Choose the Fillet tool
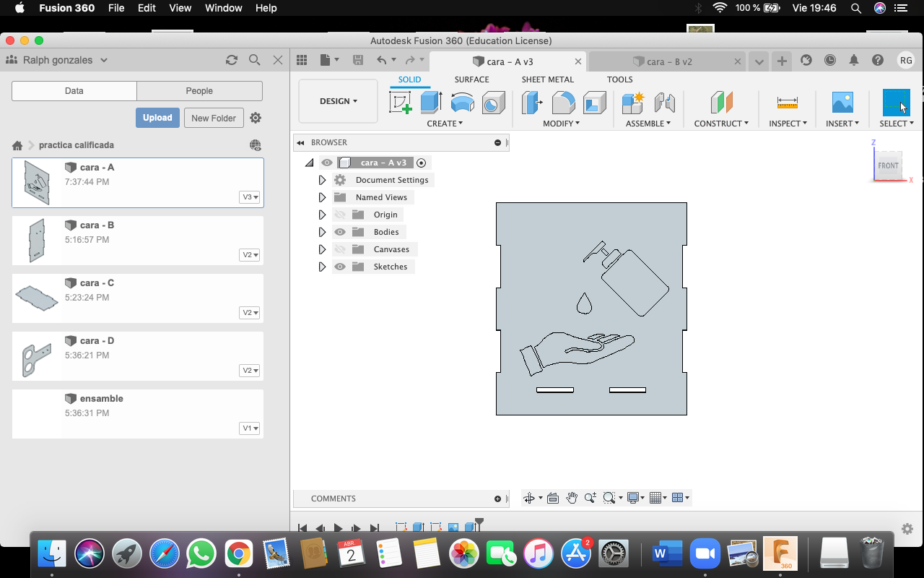 563,103
